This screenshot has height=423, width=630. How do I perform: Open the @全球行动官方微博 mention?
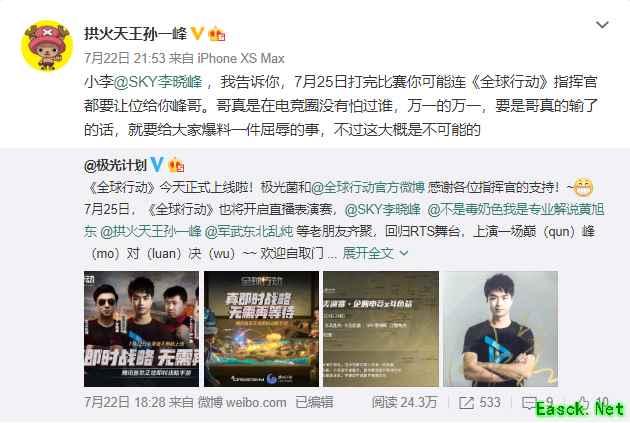pyautogui.click(x=368, y=187)
